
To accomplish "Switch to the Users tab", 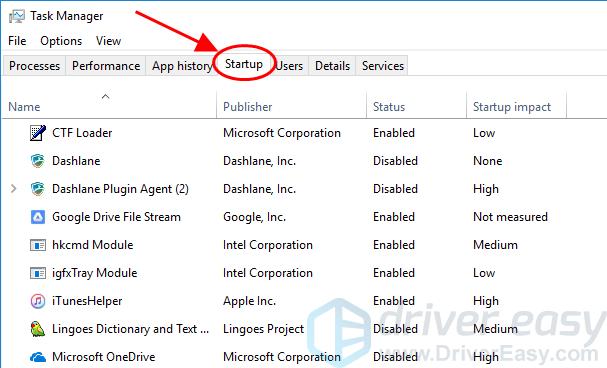I will pos(289,66).
